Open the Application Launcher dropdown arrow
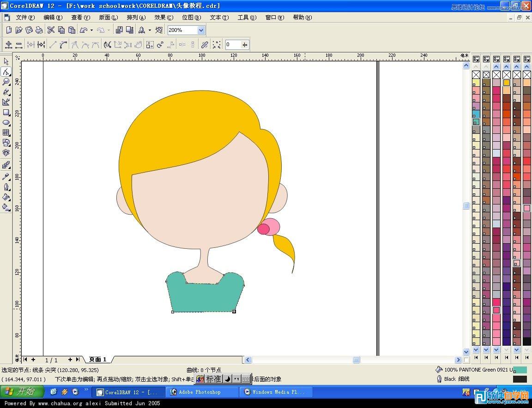Screen dimensions: 532x408 pyautogui.click(x=150, y=30)
